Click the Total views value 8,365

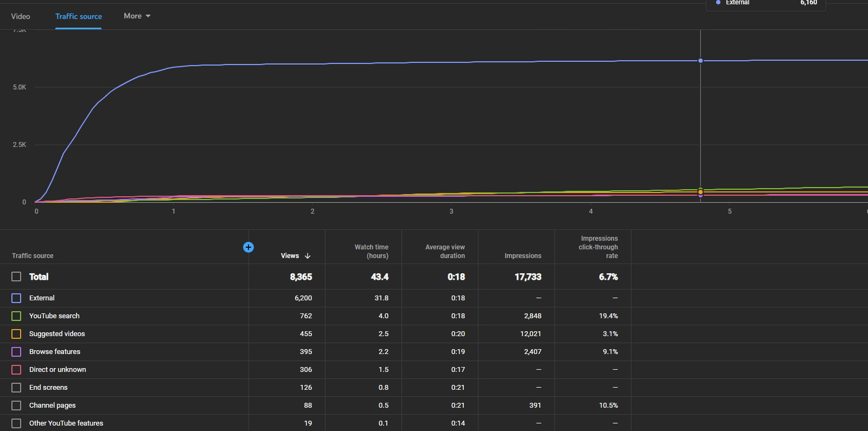coord(301,276)
